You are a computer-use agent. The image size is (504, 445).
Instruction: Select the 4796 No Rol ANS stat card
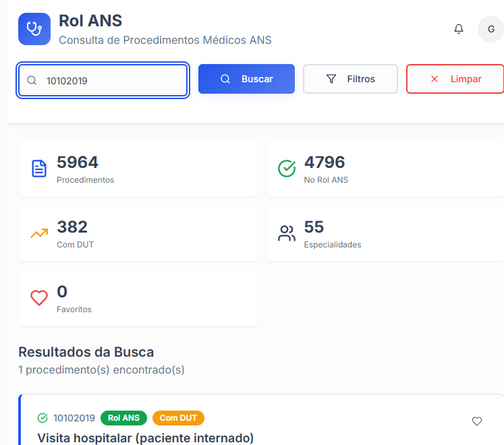click(x=385, y=169)
